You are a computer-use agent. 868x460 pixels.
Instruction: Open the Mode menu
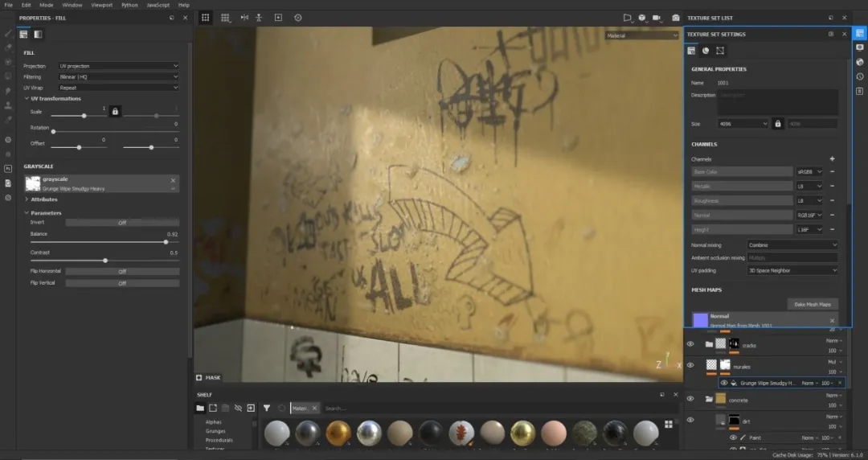(x=47, y=5)
